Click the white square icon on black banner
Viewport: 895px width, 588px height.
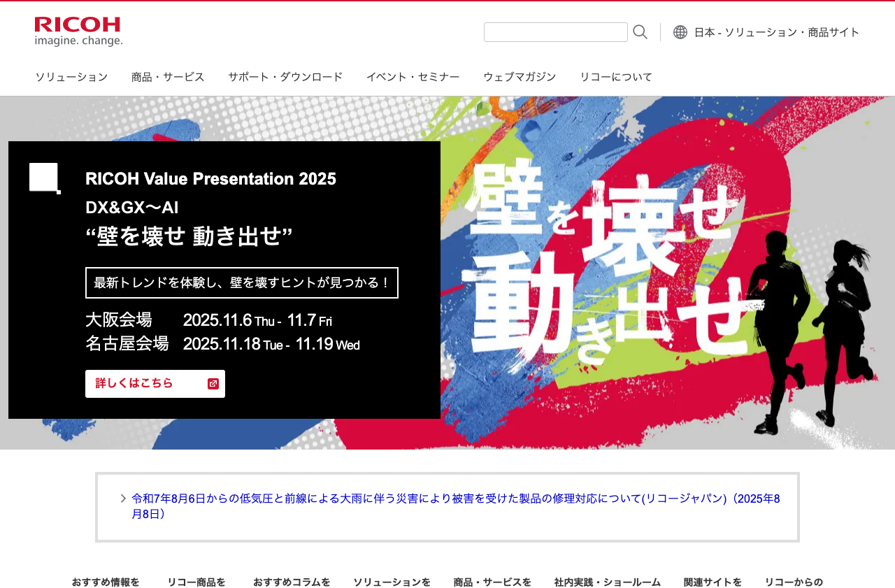click(x=45, y=178)
